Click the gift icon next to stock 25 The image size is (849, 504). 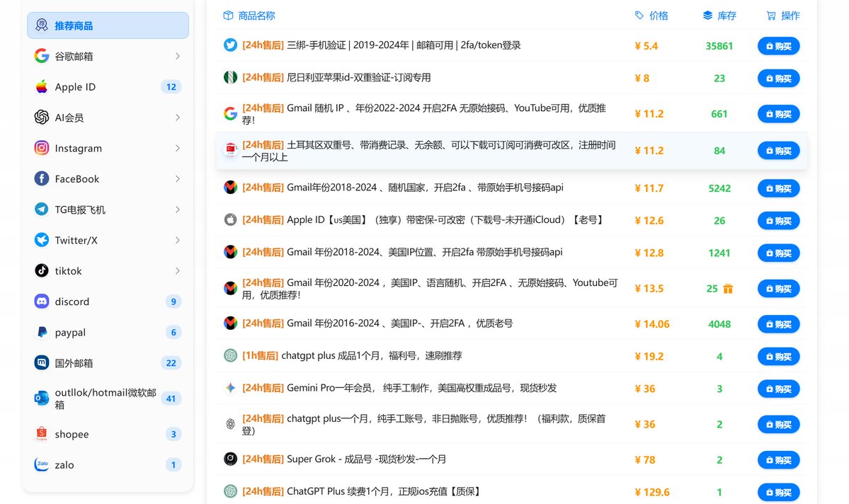point(728,289)
